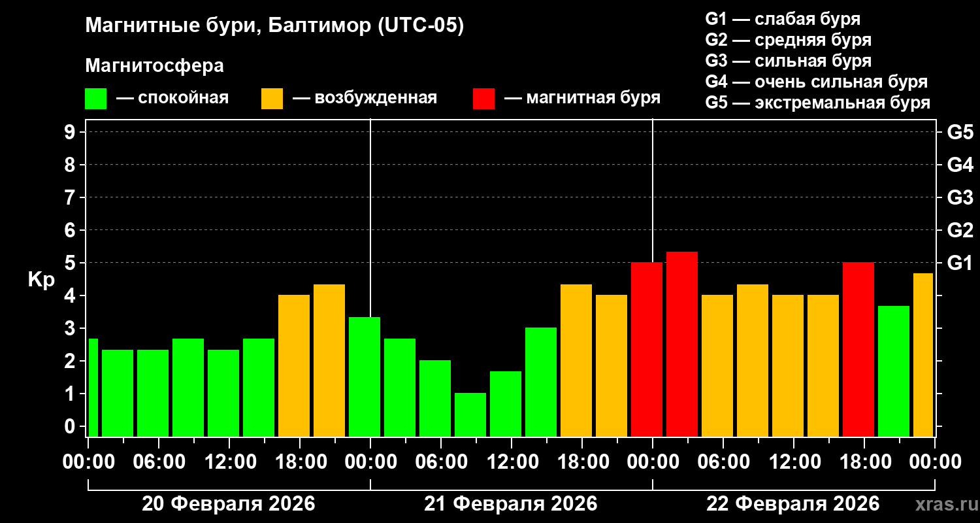
Task: Click yellow Kp 4 bar above 18:00, 20 Февраля
Action: 294,365
